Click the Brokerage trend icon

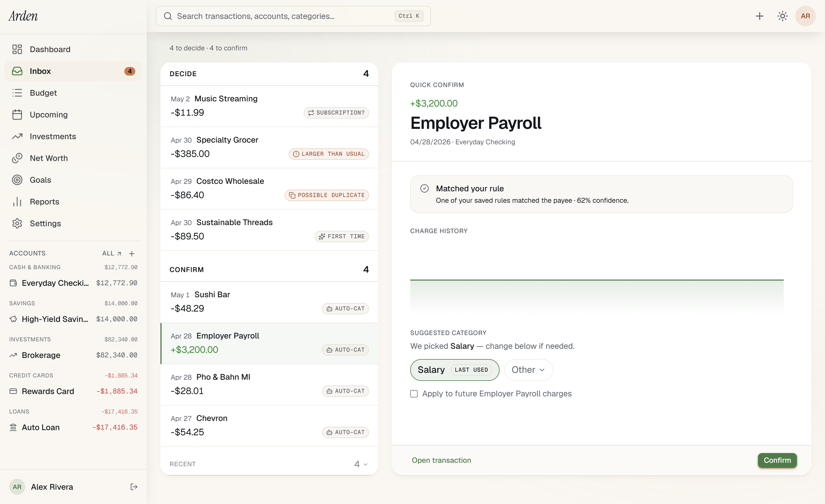13,355
